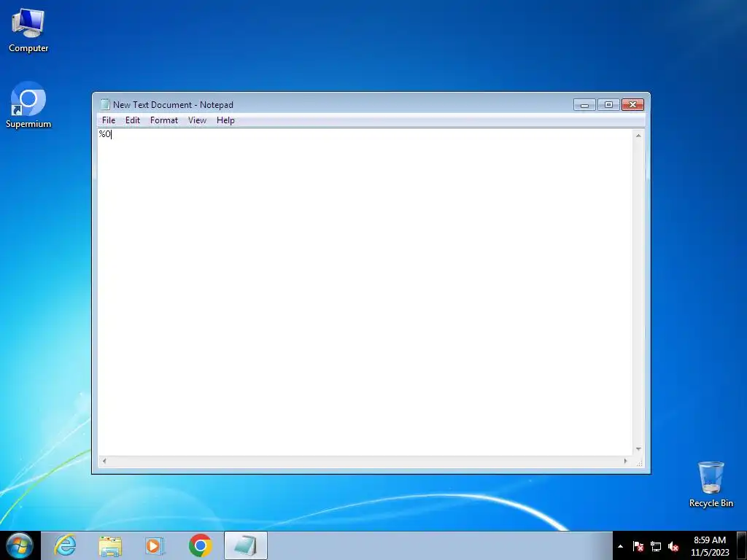Click the horizontal scrollbar left arrow
This screenshot has height=560, width=747.
[x=104, y=461]
